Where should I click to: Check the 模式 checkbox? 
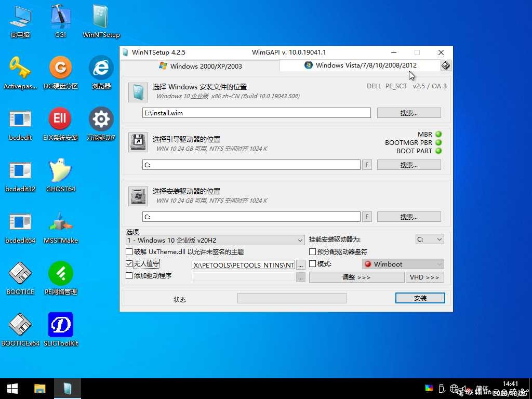click(x=312, y=263)
